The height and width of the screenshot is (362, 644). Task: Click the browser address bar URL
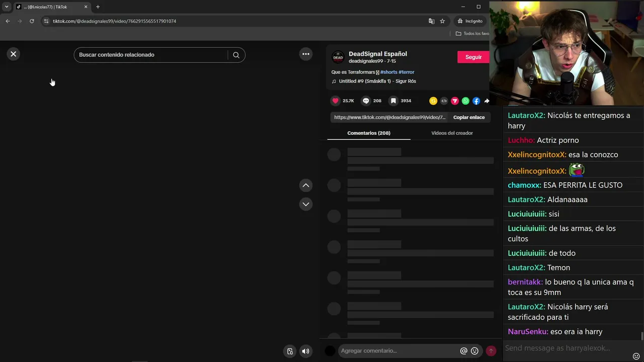tap(115, 21)
